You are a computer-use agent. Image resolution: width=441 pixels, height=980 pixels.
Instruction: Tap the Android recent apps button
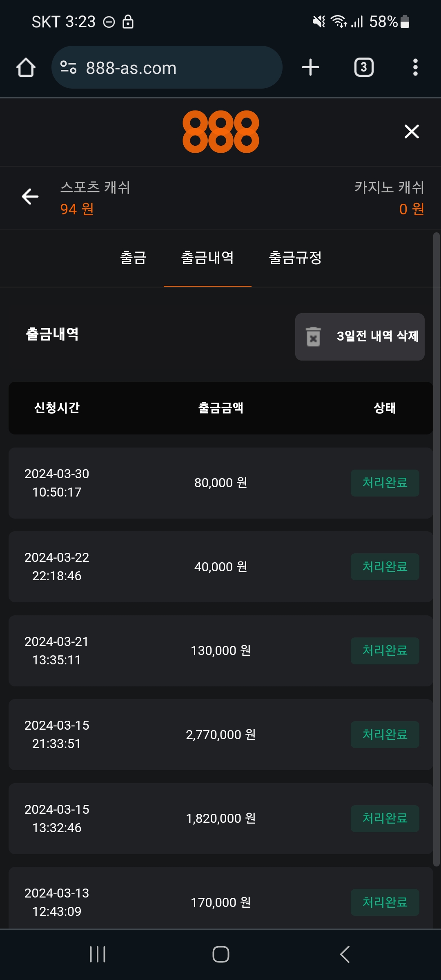(98, 954)
